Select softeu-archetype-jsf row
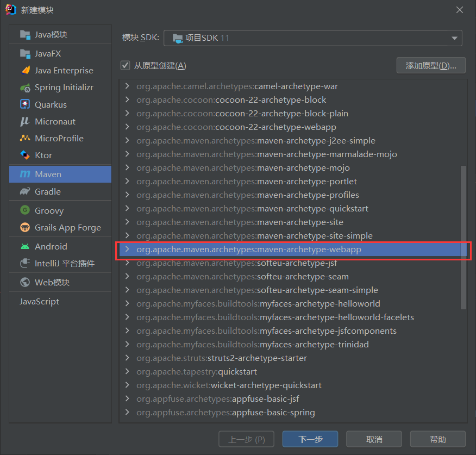The width and height of the screenshot is (476, 455). [293, 263]
